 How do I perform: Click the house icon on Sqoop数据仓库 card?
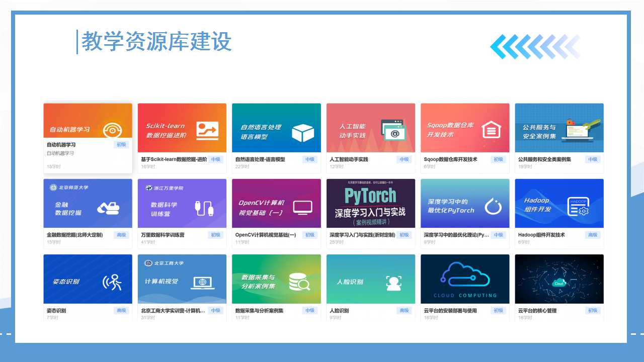point(491,130)
